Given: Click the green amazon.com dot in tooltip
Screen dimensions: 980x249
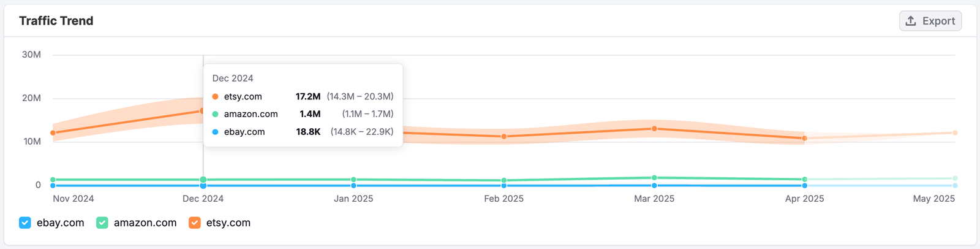Looking at the screenshot, I should click(215, 114).
